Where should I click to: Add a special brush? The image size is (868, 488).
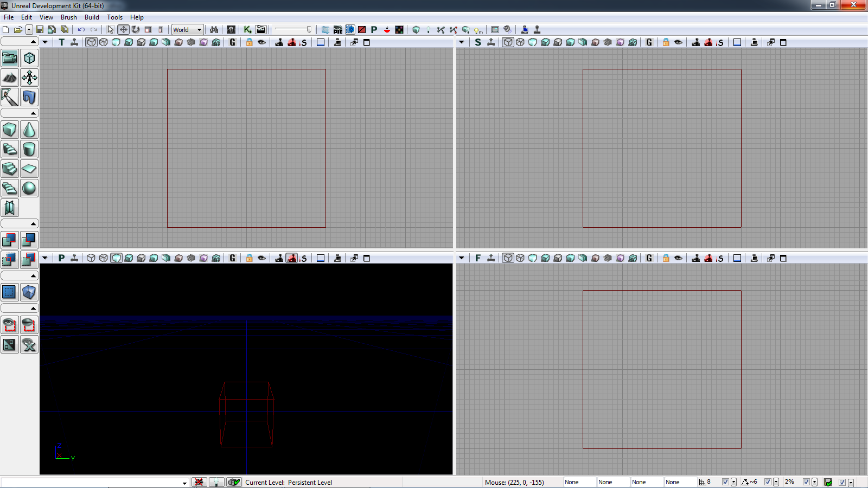9,292
